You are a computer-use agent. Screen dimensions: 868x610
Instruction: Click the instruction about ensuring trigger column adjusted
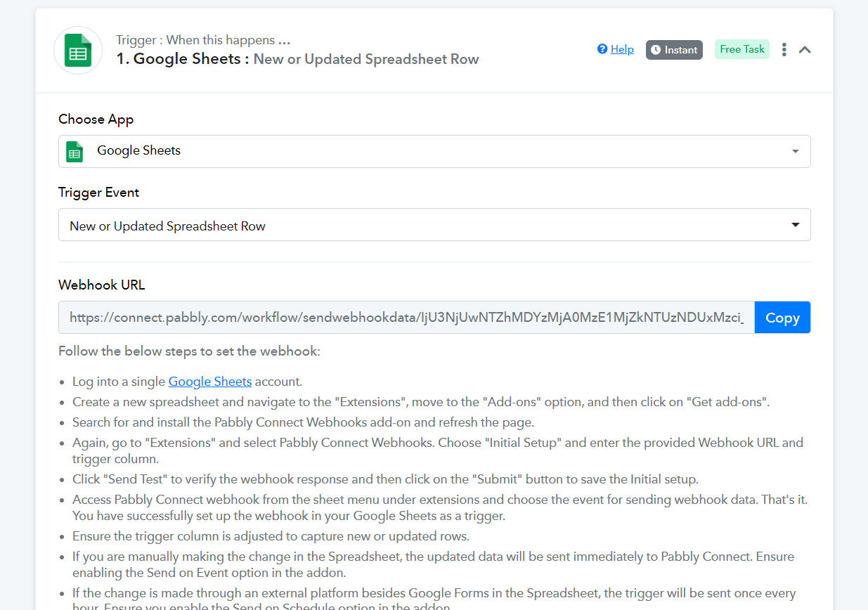coord(271,536)
